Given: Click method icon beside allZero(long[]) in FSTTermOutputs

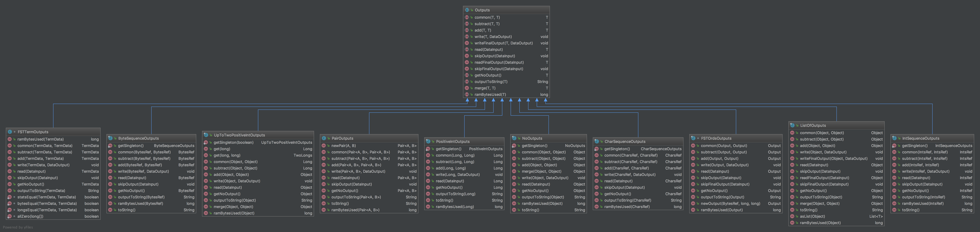Looking at the screenshot, I should pos(9,216).
